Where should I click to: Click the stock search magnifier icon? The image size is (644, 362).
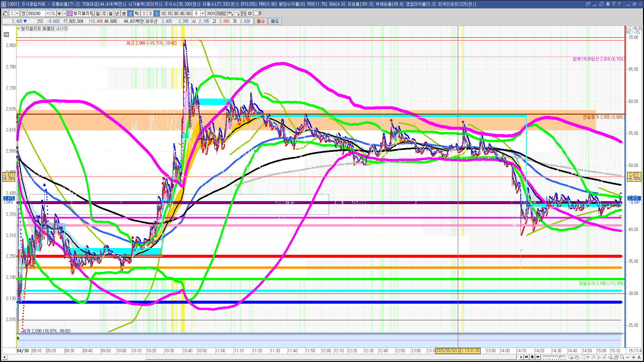53,13
